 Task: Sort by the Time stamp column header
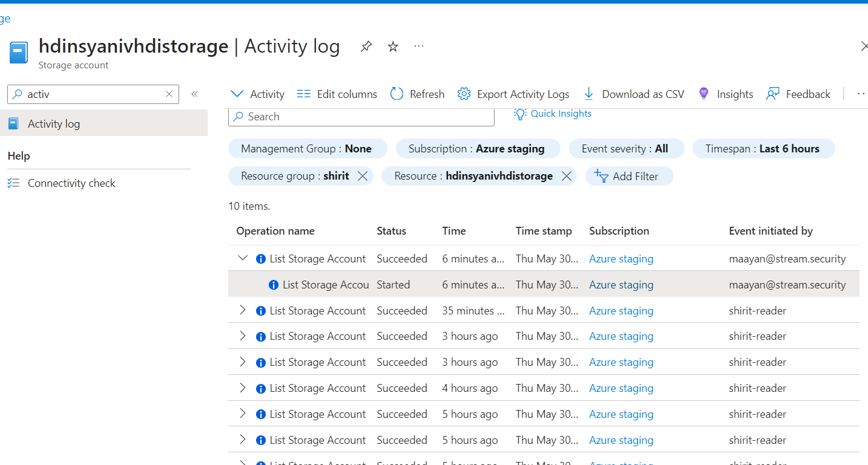(544, 231)
